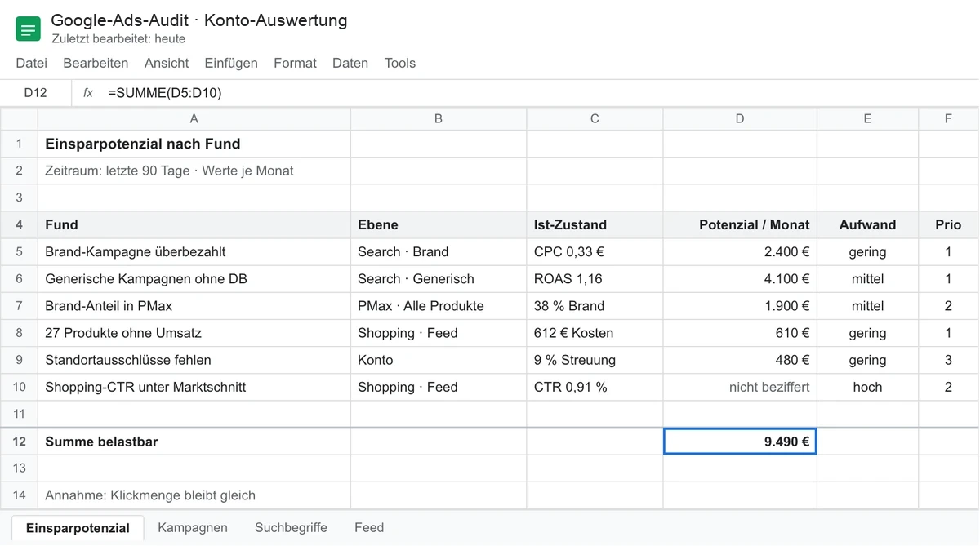Screen dimensions: 980x546
Task: Select row 4 header
Action: 20,224
